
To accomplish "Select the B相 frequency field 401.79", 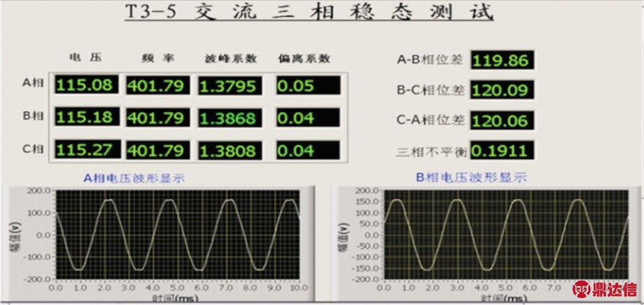I will click(158, 118).
